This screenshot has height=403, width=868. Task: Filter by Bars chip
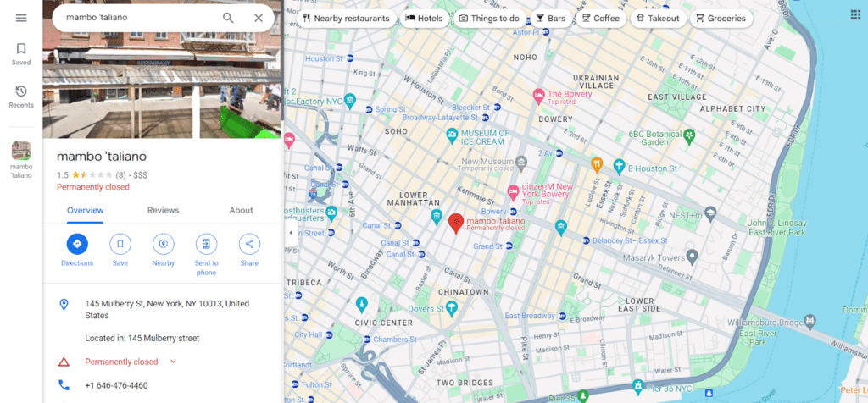[551, 19]
